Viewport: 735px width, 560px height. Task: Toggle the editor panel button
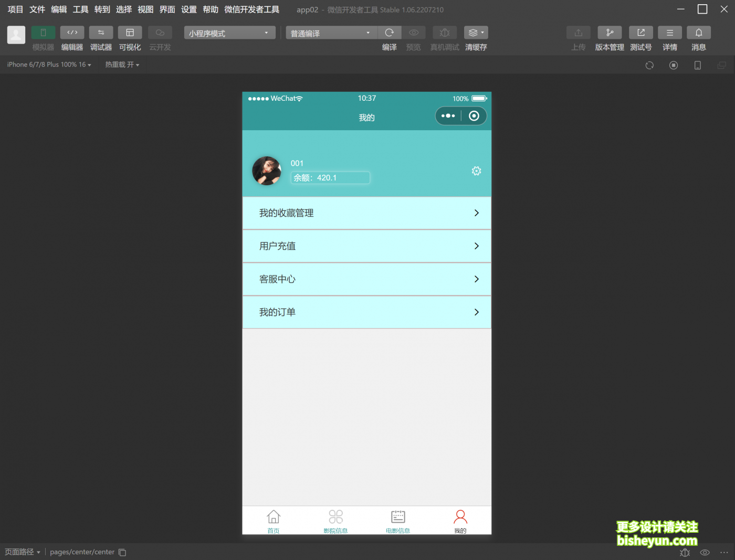(72, 33)
